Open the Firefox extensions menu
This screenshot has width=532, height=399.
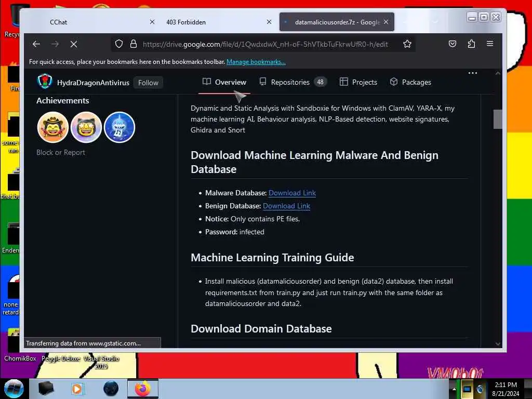[x=471, y=44]
